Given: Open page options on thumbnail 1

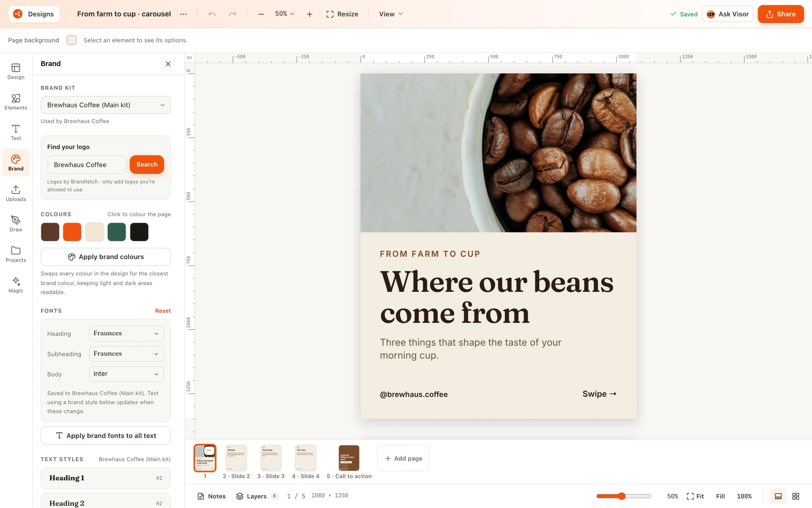Looking at the screenshot, I should (209, 450).
